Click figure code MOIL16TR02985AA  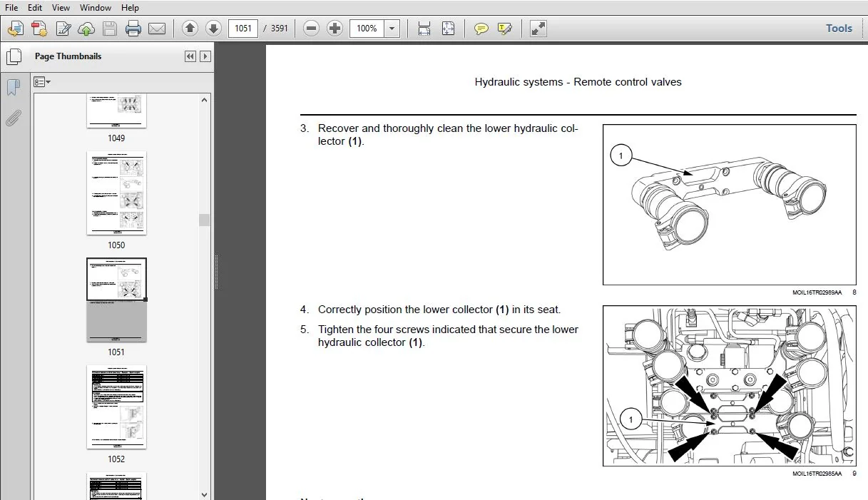817,474
